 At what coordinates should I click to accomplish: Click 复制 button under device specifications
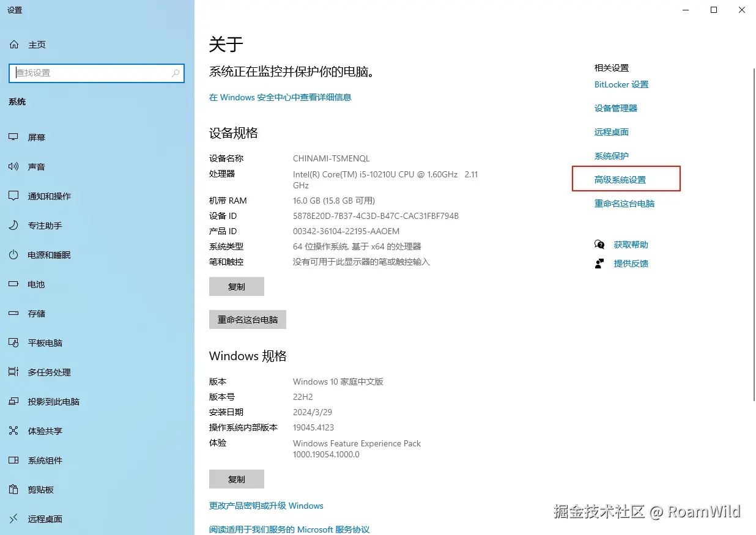tap(237, 287)
